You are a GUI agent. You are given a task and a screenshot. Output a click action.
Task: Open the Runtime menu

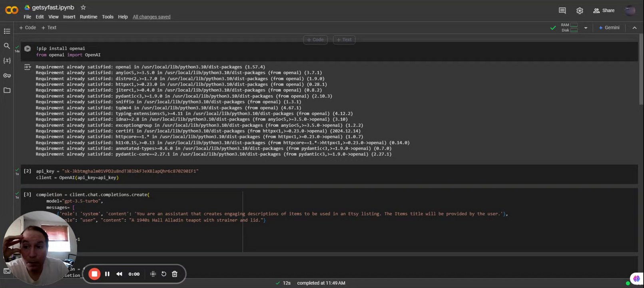click(88, 17)
